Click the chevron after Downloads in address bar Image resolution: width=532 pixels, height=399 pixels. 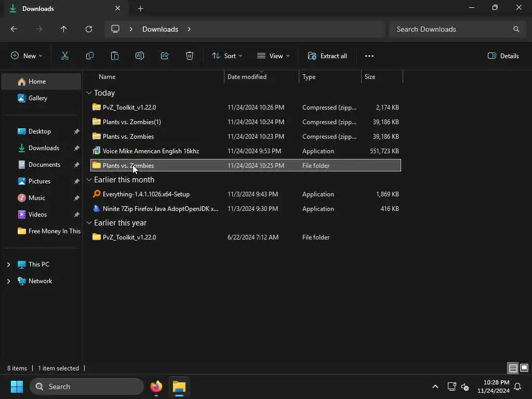(189, 29)
